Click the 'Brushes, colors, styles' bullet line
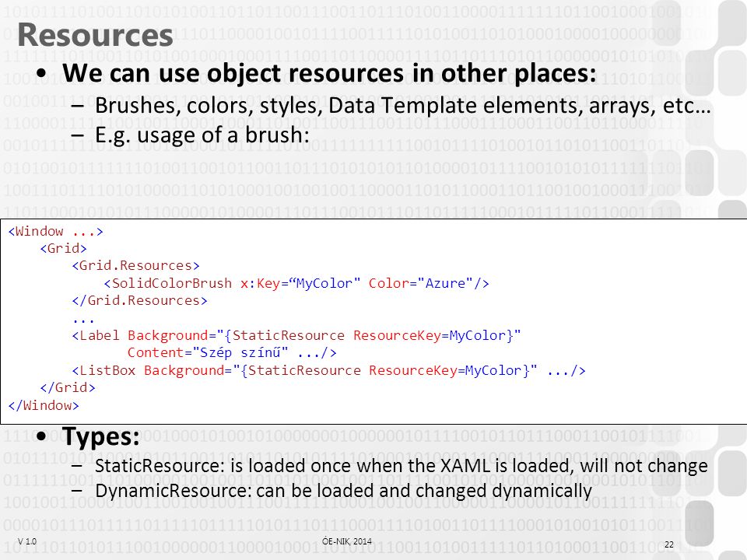Screen dimensions: 747x560 pos(402,106)
